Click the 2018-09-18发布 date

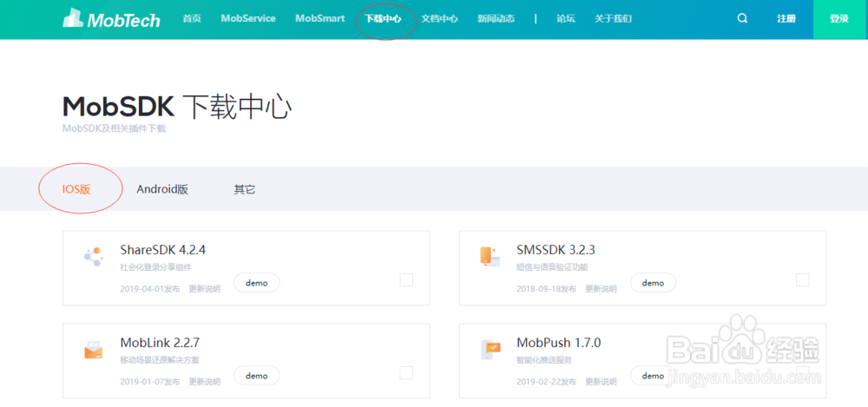[546, 288]
